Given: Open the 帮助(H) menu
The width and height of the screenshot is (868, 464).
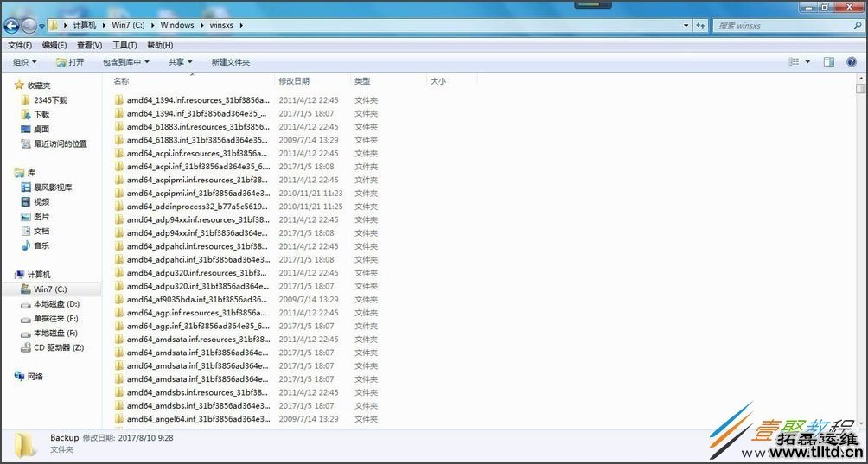Looking at the screenshot, I should pyautogui.click(x=160, y=45).
